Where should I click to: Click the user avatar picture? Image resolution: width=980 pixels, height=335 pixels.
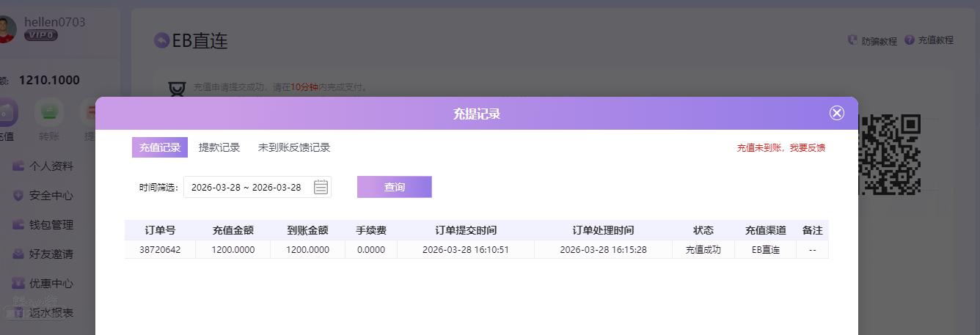click(x=6, y=29)
